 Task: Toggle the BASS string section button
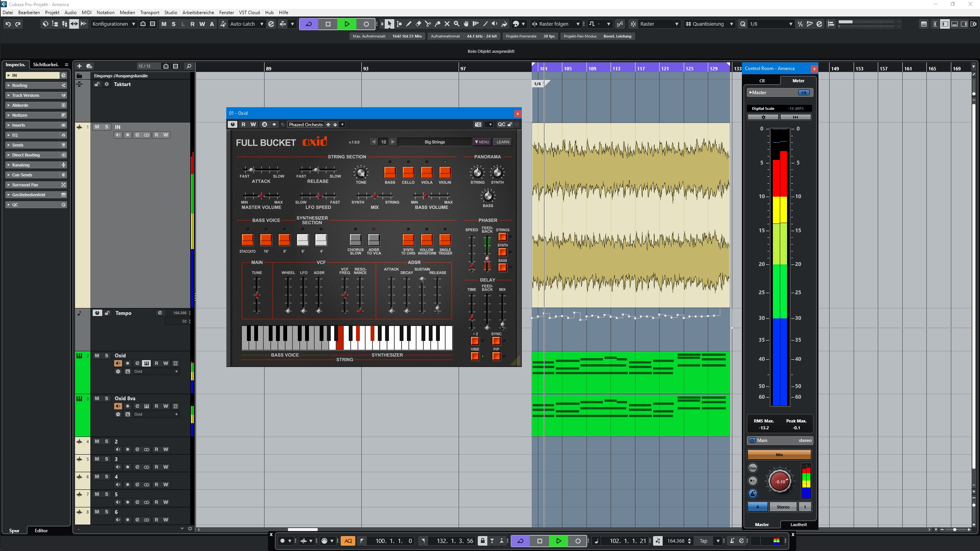[390, 173]
